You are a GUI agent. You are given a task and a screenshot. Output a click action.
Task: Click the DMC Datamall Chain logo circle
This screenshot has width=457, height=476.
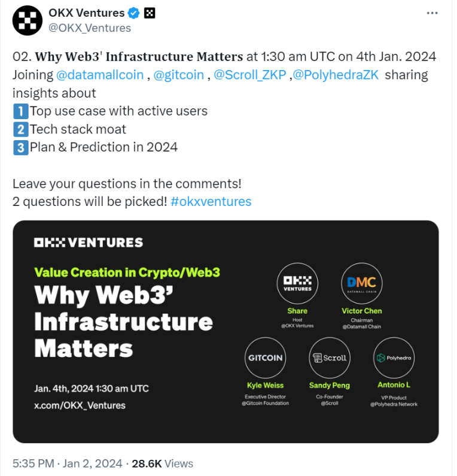pyautogui.click(x=361, y=283)
